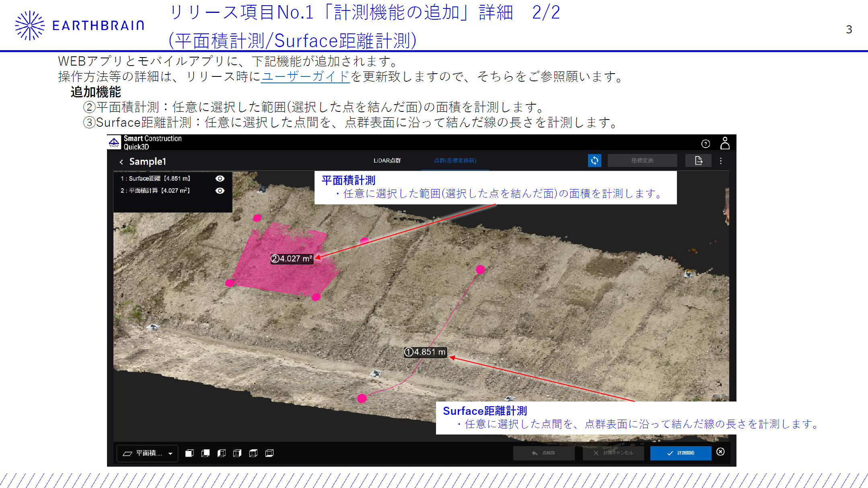Image resolution: width=868 pixels, height=488 pixels.
Task: Open the help question mark icon
Action: 706,144
